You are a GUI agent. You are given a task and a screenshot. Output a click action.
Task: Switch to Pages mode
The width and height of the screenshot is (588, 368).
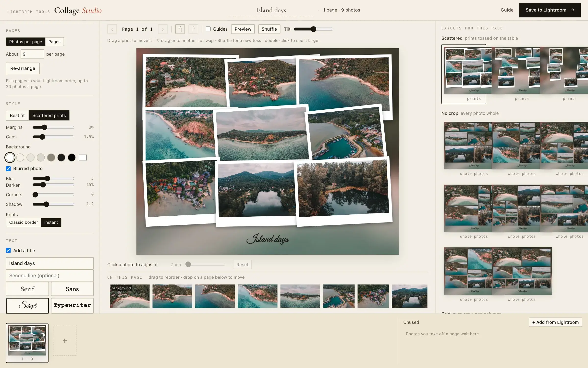click(x=54, y=42)
